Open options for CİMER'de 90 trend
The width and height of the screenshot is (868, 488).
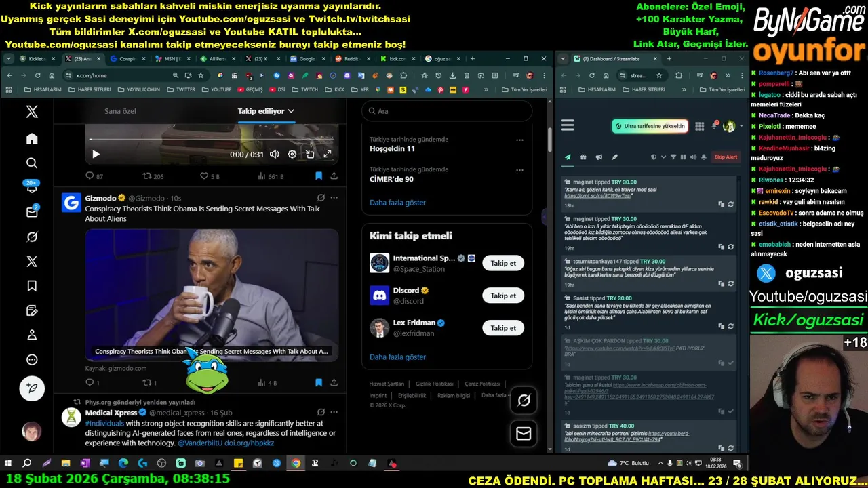(x=519, y=170)
